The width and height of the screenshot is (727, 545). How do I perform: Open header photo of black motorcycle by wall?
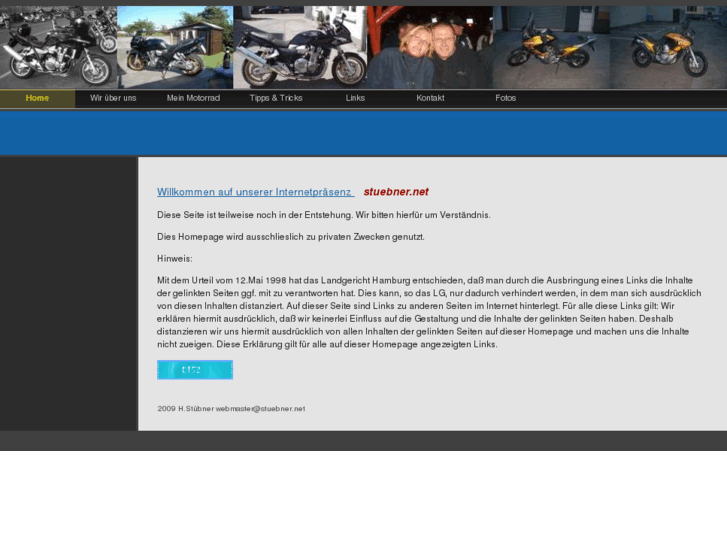[300, 47]
